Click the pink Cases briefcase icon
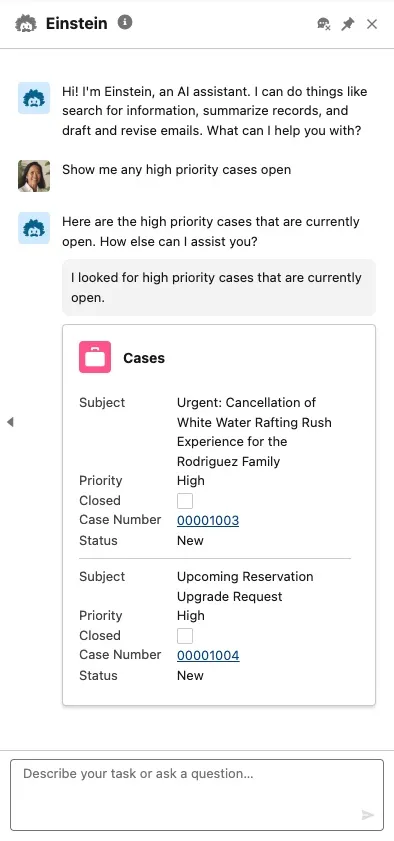Viewport: 394px width, 841px height. (95, 357)
